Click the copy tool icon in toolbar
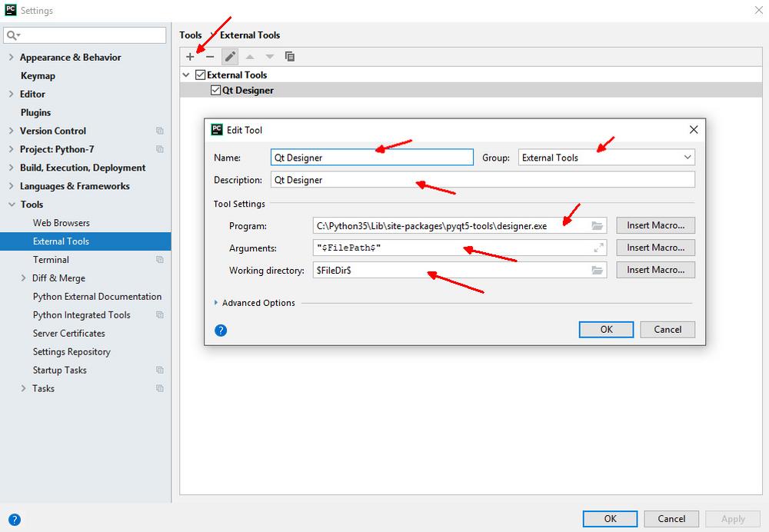The height and width of the screenshot is (532, 769). pyautogui.click(x=290, y=56)
